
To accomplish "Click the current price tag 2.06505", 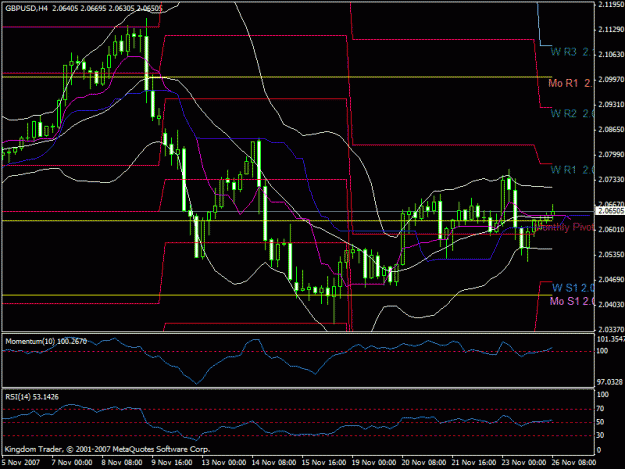I will pos(610,211).
